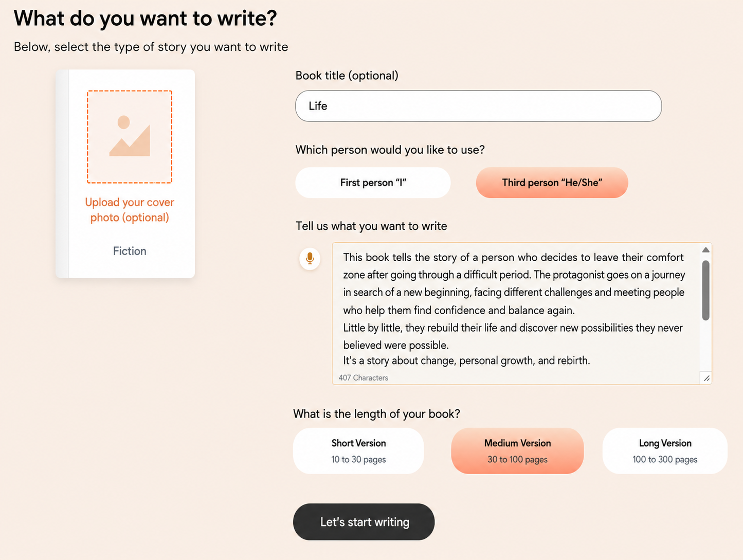Click the description textarea scrollbar thumb
The width and height of the screenshot is (743, 560).
click(705, 291)
